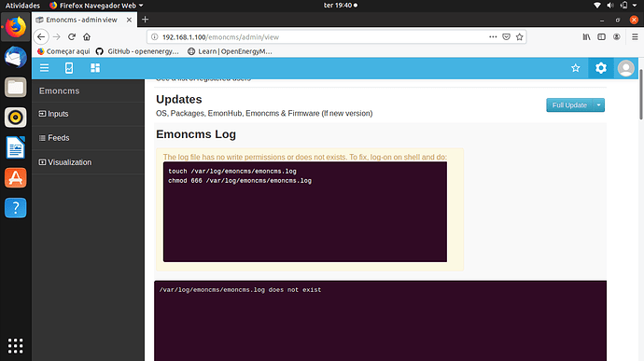Open Firefox account icon
Image resolution: width=644 pixels, height=361 pixels.
click(617, 37)
